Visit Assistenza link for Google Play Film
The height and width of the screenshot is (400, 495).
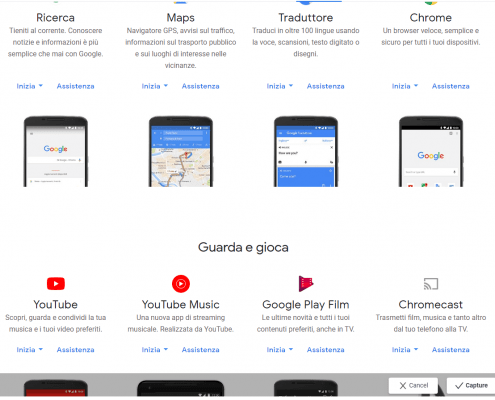(325, 350)
